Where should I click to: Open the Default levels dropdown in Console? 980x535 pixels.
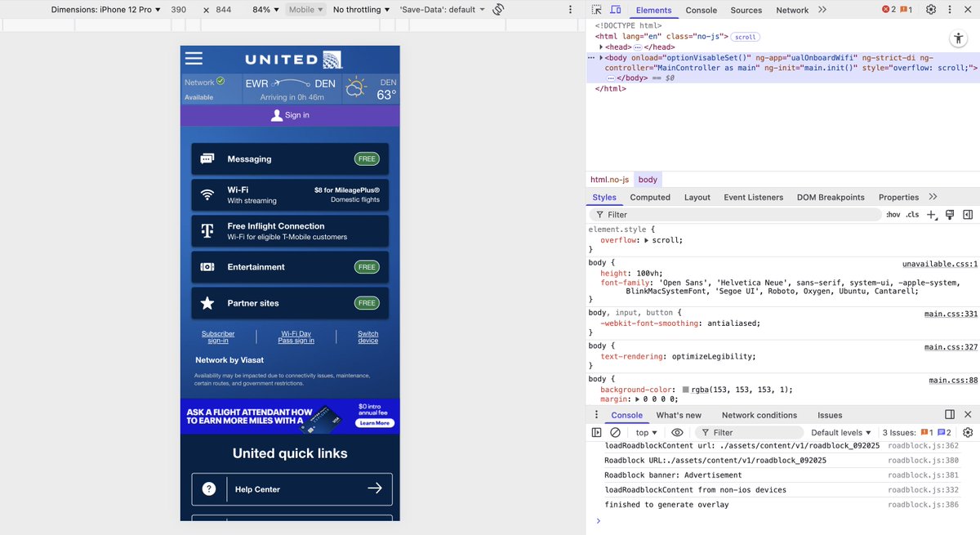[x=841, y=432]
